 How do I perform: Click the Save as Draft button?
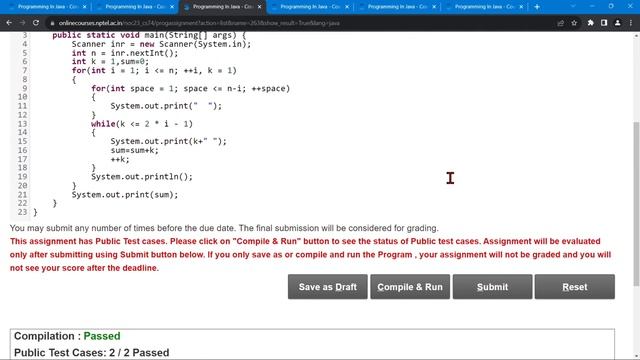(328, 287)
